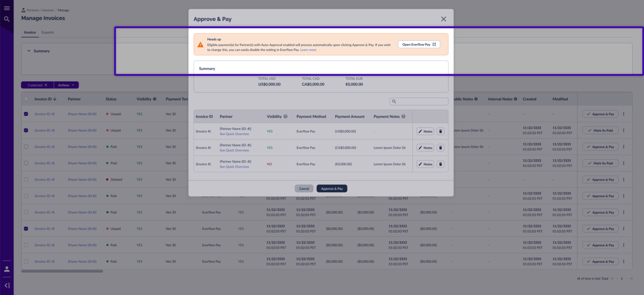The width and height of the screenshot is (644, 295).
Task: Click the orange warning triangle icon
Action: [200, 44]
